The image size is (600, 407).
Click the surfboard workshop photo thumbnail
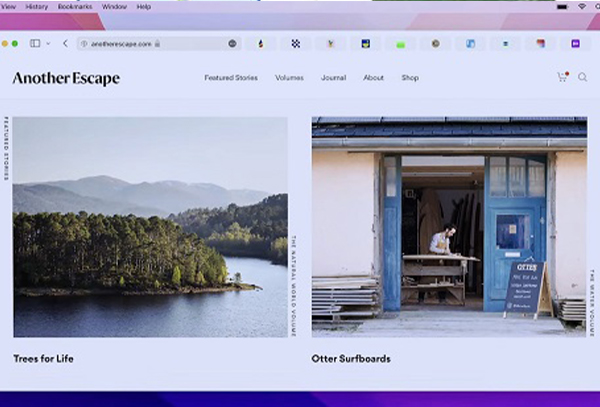pos(449,227)
